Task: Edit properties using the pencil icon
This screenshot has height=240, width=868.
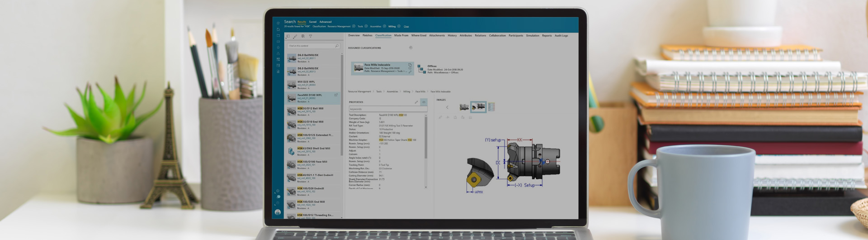Action: click(416, 102)
